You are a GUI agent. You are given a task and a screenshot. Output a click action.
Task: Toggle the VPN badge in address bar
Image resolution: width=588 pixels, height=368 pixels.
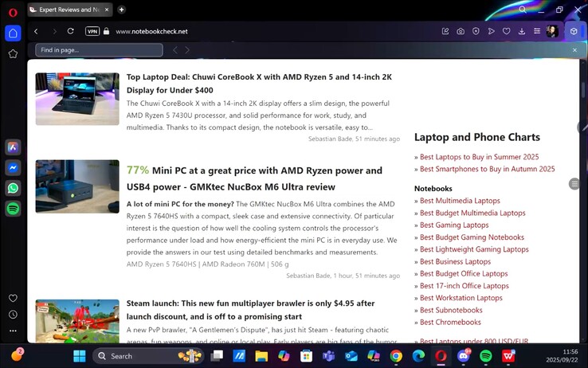[92, 32]
